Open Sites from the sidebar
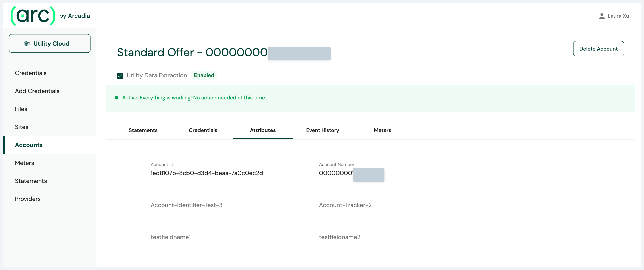The height and width of the screenshot is (270, 644). coord(22,127)
